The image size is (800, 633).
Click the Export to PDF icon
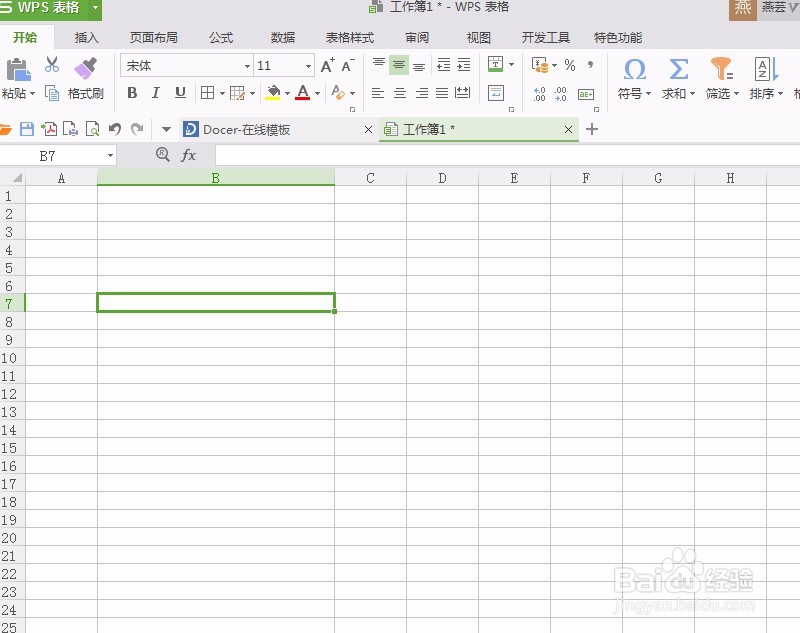(x=47, y=128)
